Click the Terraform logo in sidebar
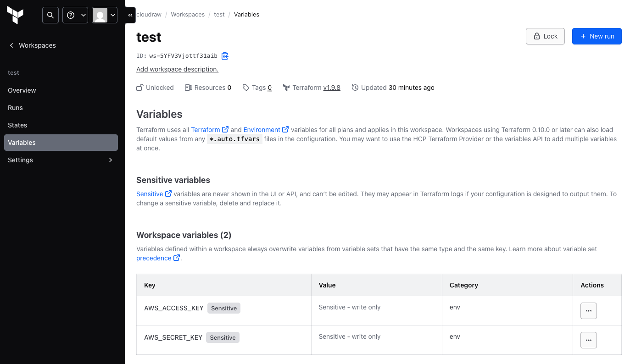The image size is (630, 364). 15,15
